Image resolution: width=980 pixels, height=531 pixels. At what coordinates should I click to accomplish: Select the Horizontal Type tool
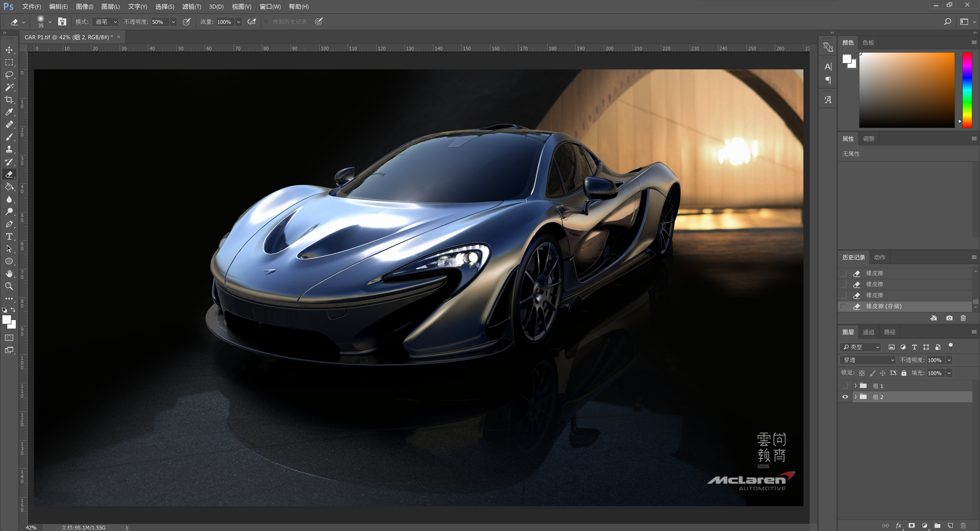9,236
